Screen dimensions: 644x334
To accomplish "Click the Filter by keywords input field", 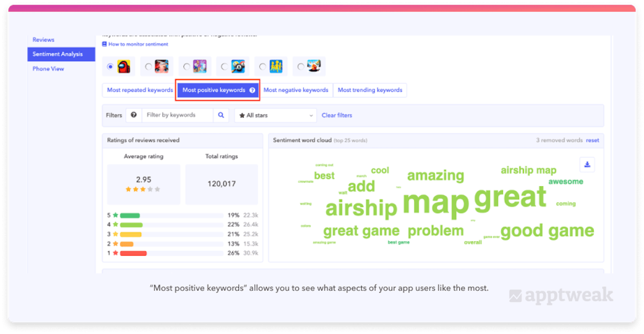I will [177, 115].
